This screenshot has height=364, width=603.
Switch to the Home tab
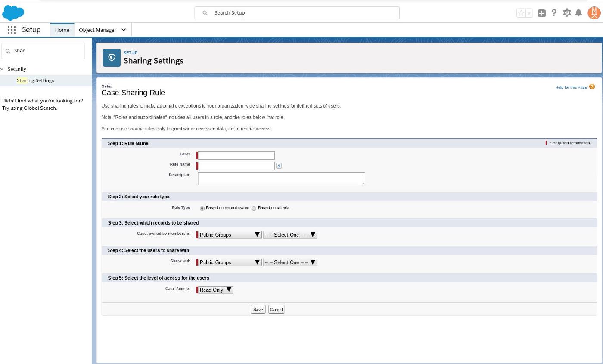pos(62,30)
